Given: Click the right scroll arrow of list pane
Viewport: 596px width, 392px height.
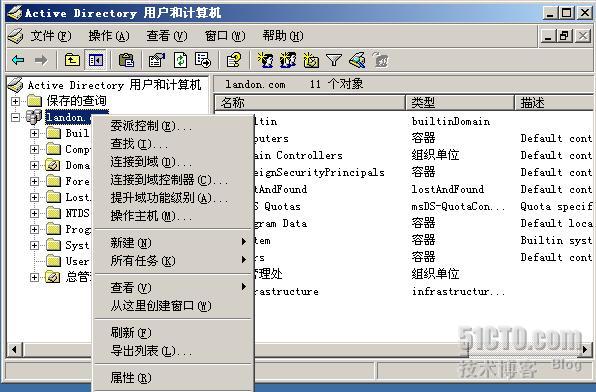Looking at the screenshot, I should [x=585, y=349].
